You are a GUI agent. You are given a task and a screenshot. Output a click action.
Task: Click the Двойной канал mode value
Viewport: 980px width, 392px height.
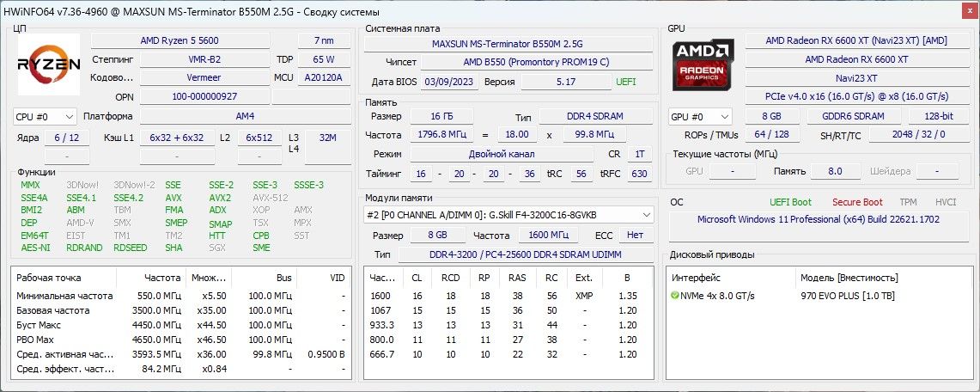coord(502,154)
